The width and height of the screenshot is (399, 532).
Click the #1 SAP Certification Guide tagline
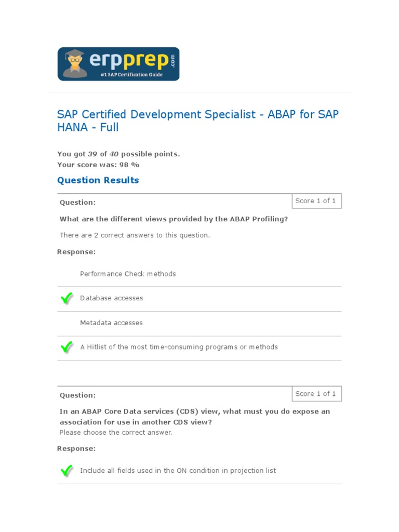point(131,75)
